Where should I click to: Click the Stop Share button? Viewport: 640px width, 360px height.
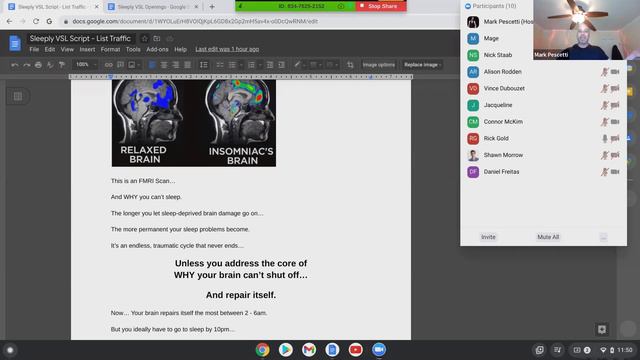[x=381, y=6]
